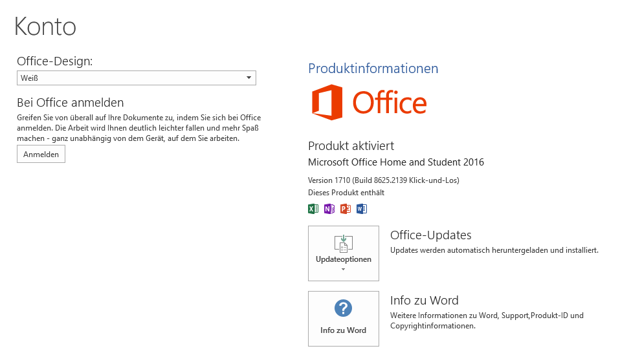Click the Office-Updates heading
640x364 pixels.
point(430,235)
